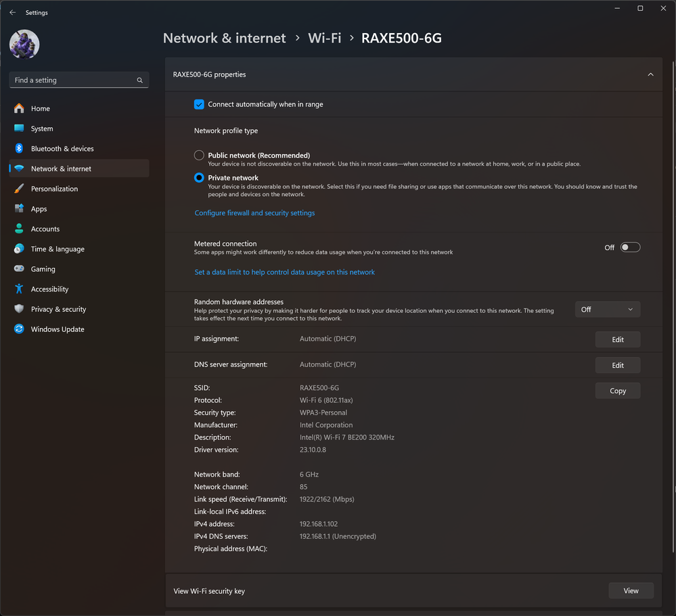Open Configure firewall and security settings
This screenshot has height=616, width=676.
point(254,213)
